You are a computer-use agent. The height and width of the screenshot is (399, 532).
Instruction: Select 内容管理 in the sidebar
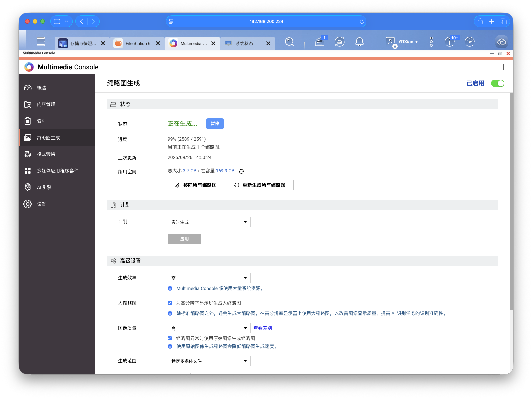[47, 104]
